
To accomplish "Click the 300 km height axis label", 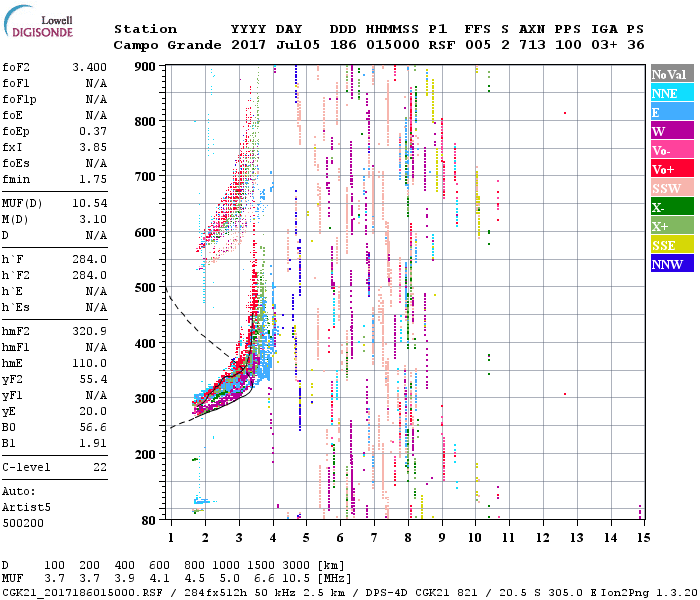I will pyautogui.click(x=145, y=398).
